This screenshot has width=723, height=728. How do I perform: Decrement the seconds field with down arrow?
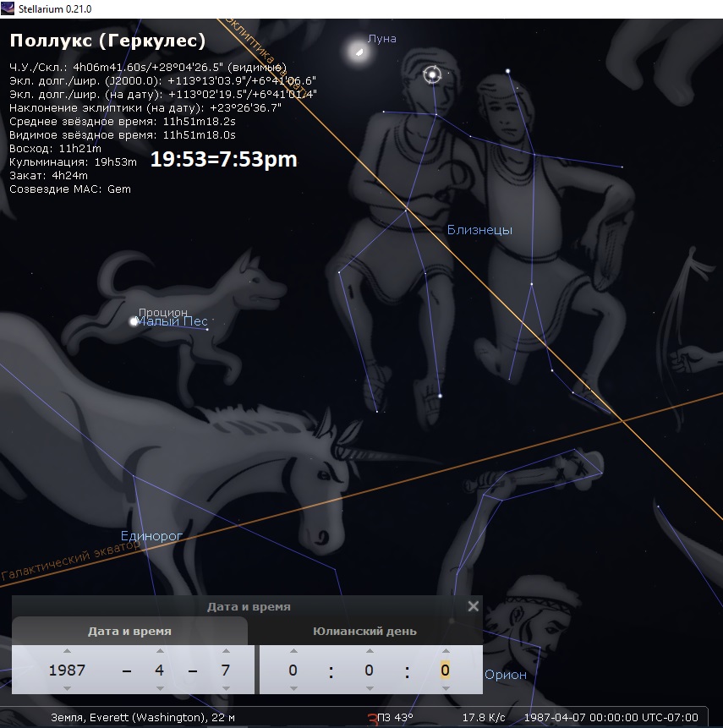446,688
